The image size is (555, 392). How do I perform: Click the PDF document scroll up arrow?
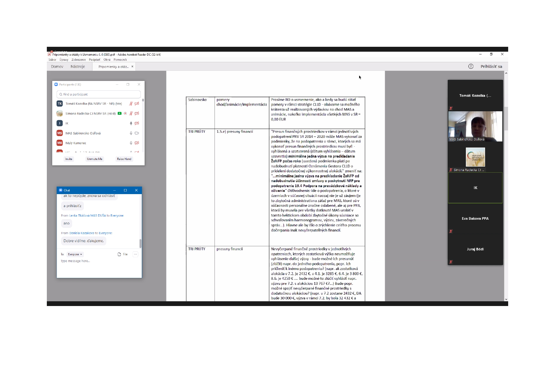506,73
